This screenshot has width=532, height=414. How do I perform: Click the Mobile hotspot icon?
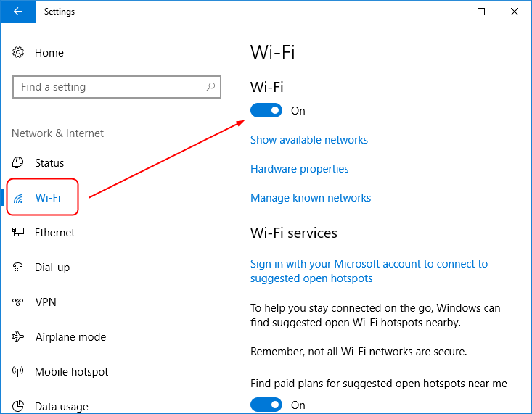pyautogui.click(x=19, y=372)
